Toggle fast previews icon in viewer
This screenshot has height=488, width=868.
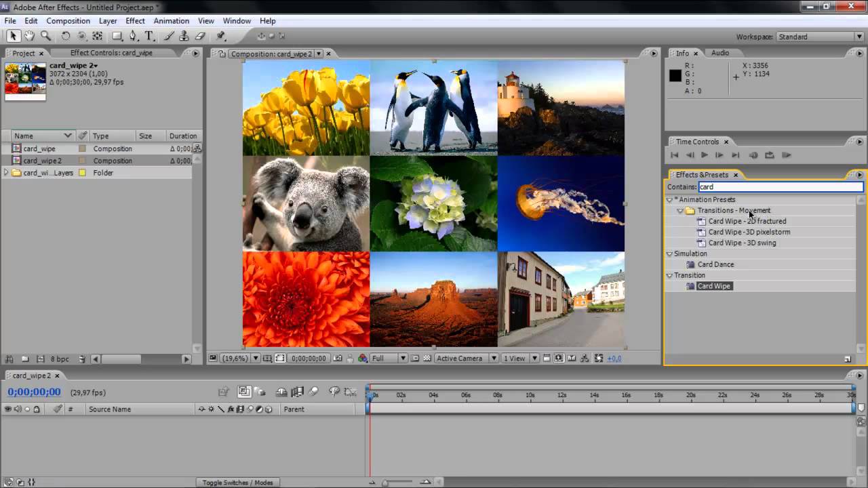click(x=557, y=358)
